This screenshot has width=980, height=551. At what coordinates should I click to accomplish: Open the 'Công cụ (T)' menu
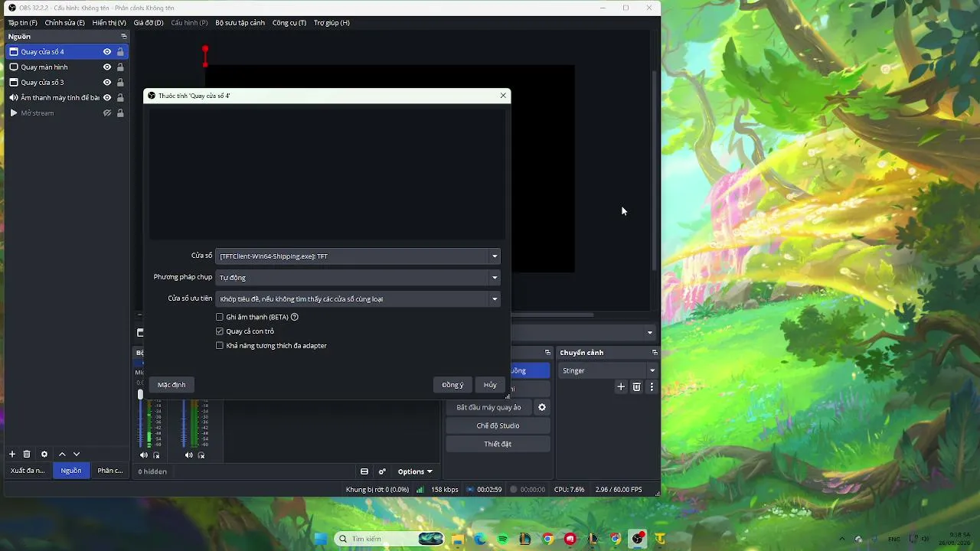[289, 23]
